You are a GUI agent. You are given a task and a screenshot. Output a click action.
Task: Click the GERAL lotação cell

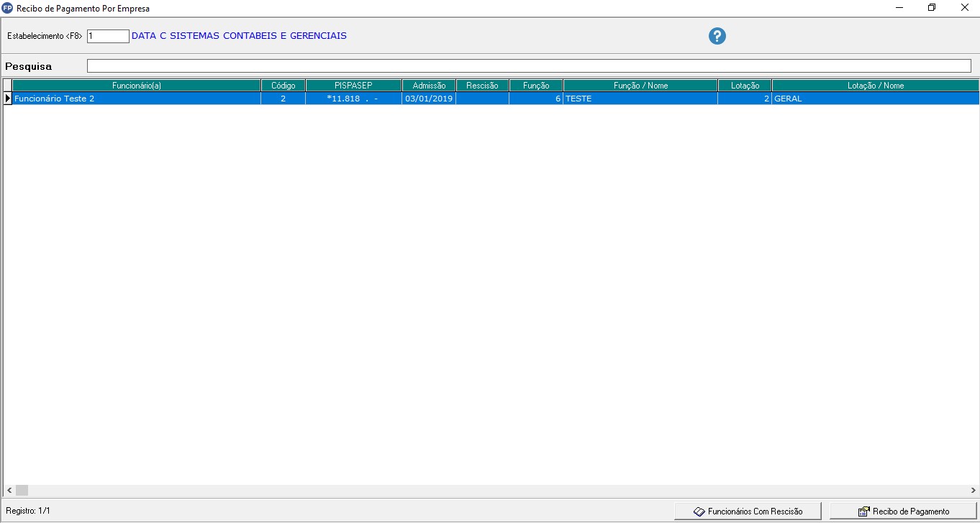[875, 99]
